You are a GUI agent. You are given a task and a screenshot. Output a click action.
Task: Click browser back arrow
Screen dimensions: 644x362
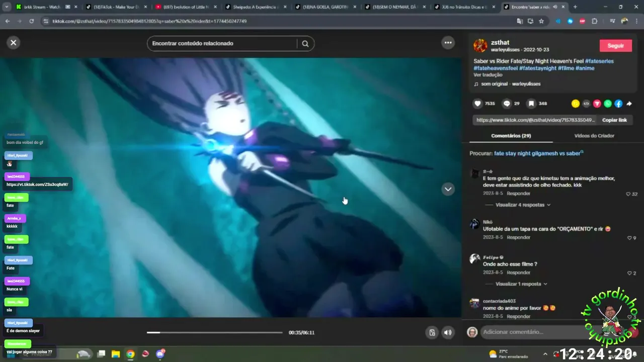[8, 21]
